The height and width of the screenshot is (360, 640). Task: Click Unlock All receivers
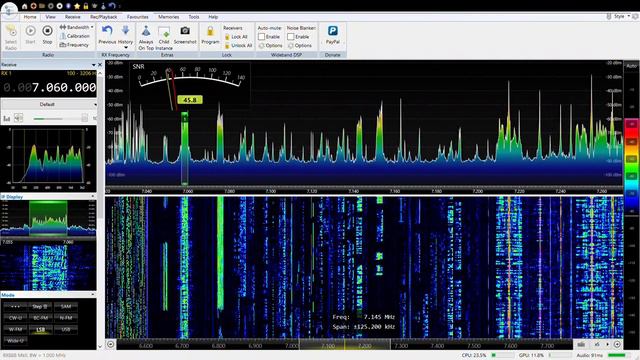(x=238, y=45)
